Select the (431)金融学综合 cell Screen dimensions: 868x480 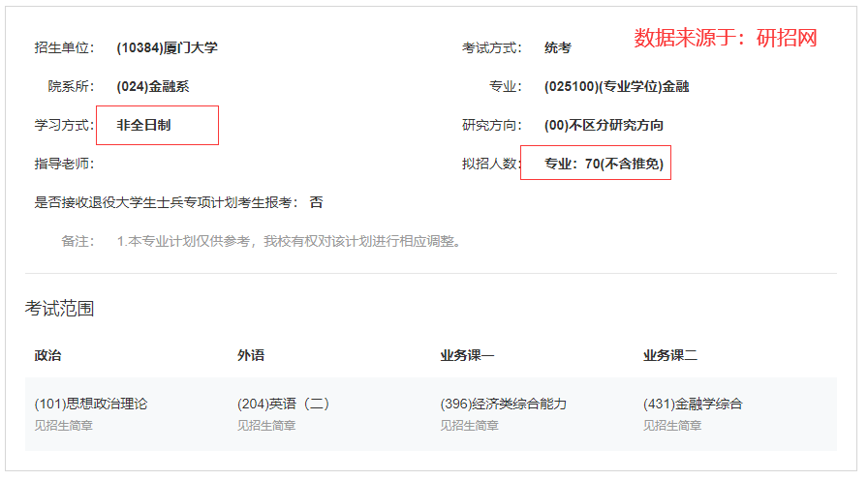tap(693, 405)
